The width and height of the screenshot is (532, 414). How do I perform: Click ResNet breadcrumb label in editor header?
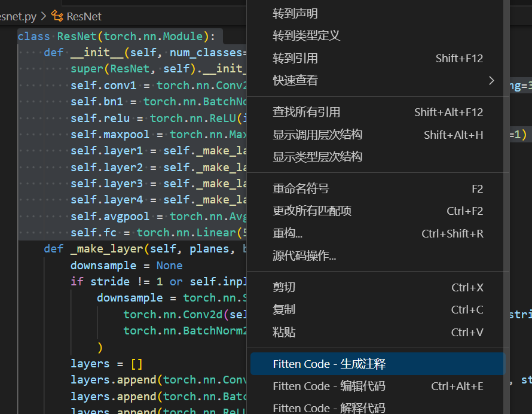(x=84, y=16)
